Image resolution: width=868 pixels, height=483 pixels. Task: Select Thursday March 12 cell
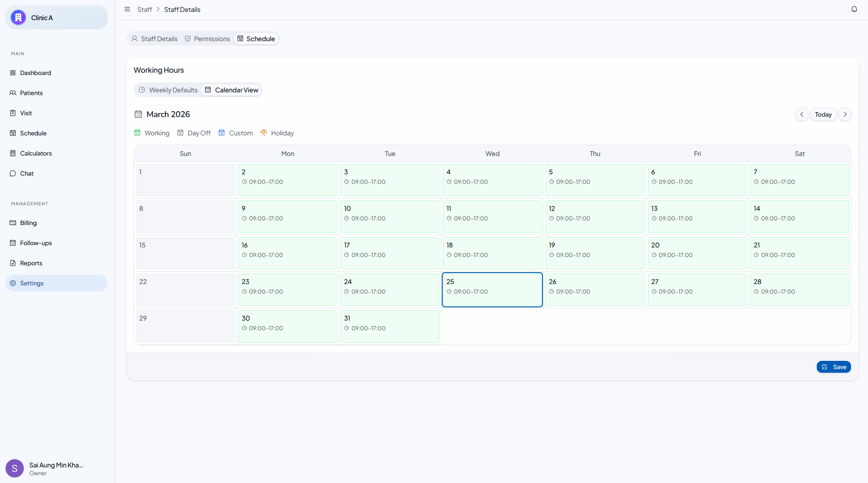pos(595,216)
